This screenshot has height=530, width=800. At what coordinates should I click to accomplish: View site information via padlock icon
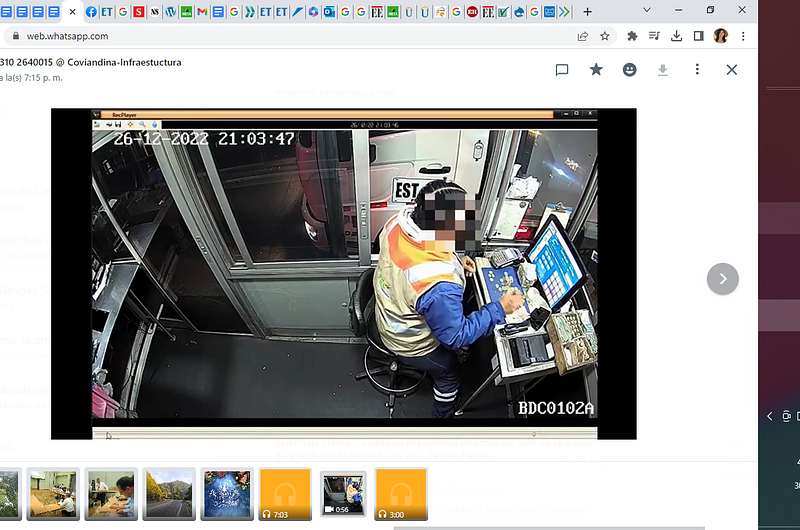[16, 36]
